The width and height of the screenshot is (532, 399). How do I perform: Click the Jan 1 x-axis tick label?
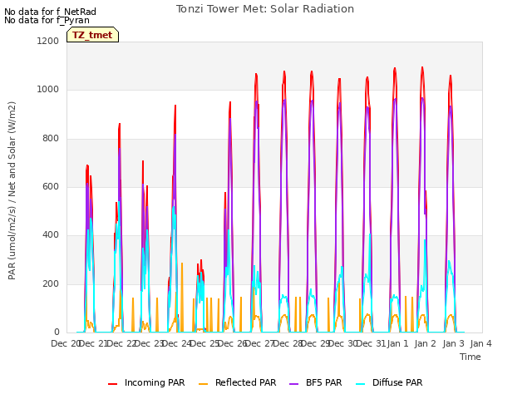(397, 343)
